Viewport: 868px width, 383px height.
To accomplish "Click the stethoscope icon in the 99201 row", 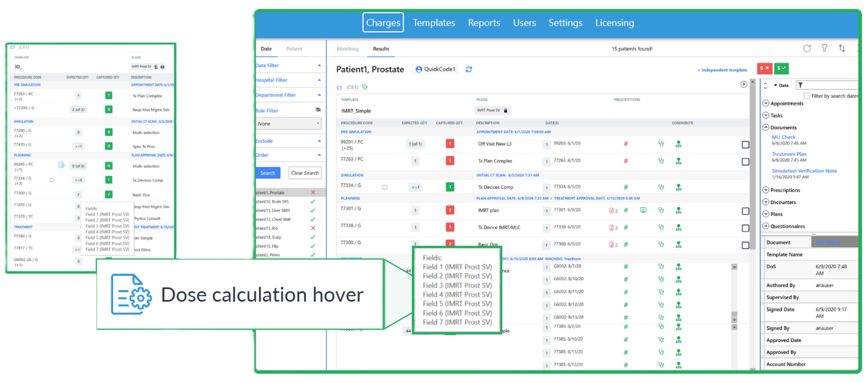I will (661, 144).
